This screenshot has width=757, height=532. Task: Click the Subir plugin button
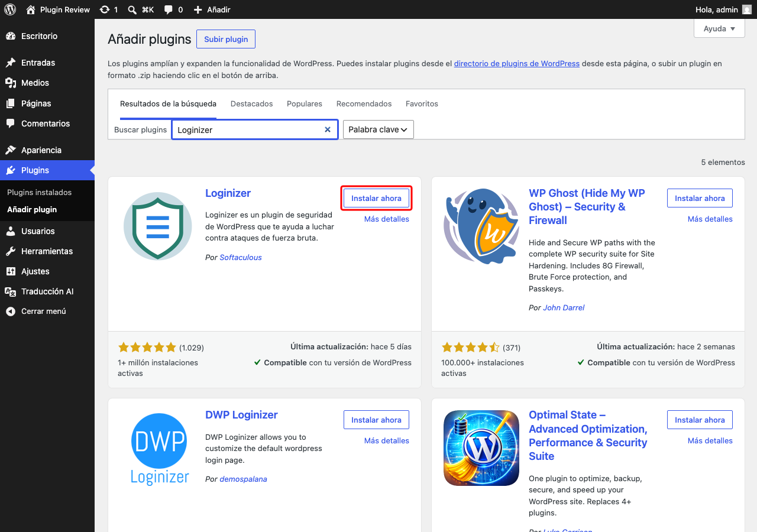click(x=226, y=39)
